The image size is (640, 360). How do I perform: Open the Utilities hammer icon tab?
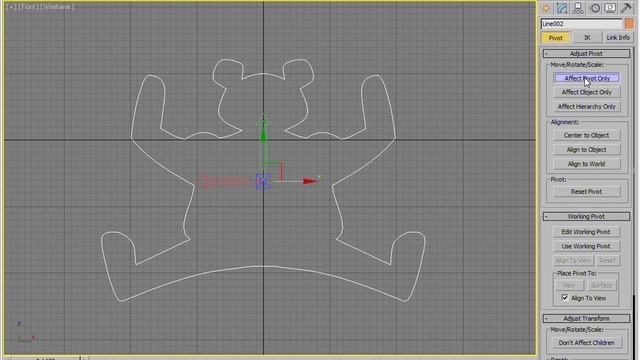[x=626, y=8]
